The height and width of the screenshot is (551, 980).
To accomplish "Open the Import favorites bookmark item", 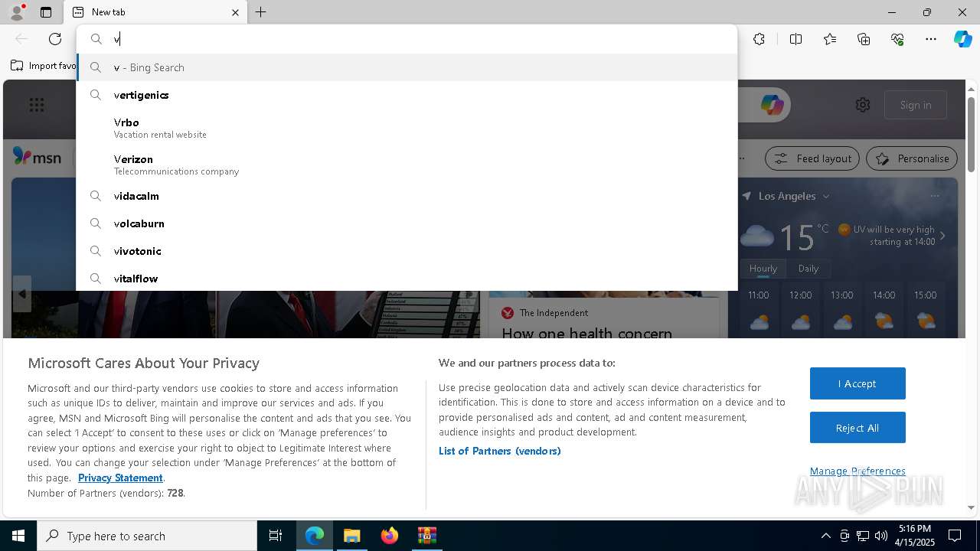I will pos(44,66).
